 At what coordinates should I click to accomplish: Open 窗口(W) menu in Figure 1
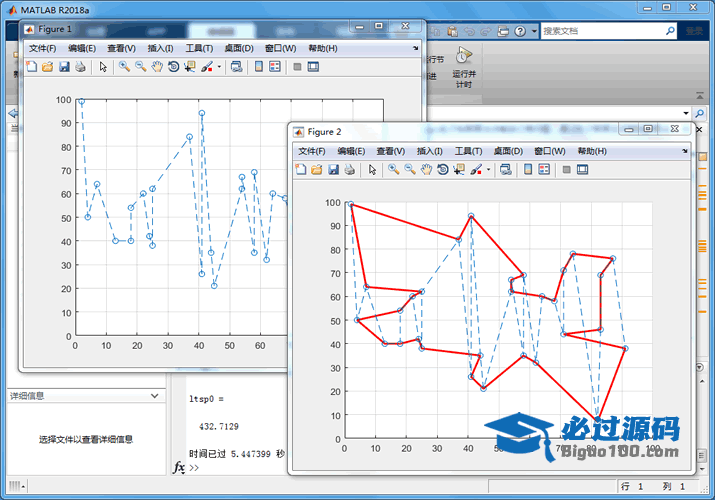click(x=280, y=48)
